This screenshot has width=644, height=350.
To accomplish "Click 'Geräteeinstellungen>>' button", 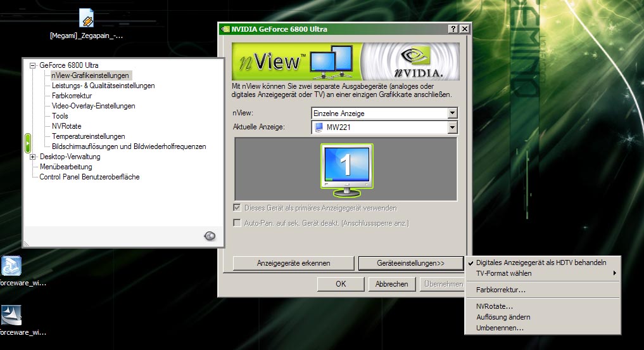I will (x=411, y=263).
